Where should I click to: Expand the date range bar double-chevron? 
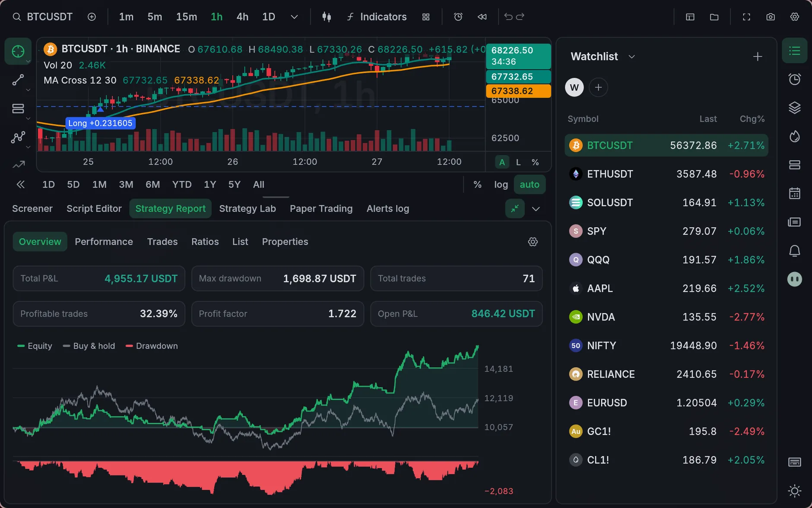pos(21,185)
